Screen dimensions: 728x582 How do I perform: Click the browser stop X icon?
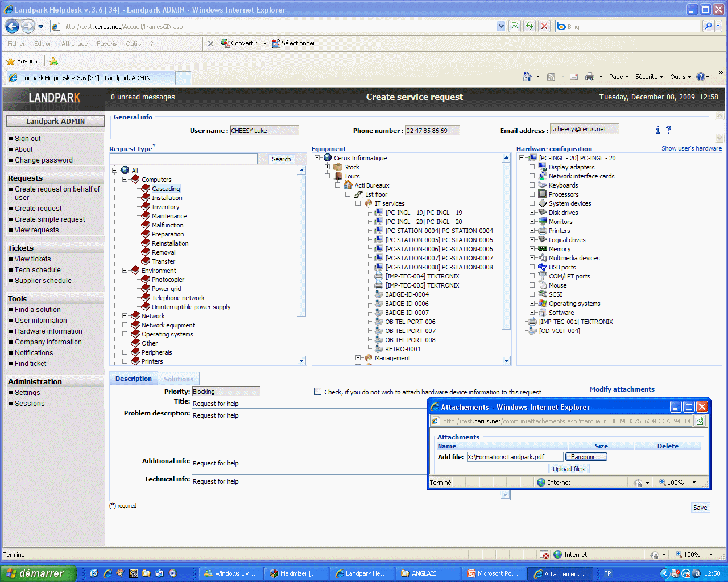(x=544, y=26)
